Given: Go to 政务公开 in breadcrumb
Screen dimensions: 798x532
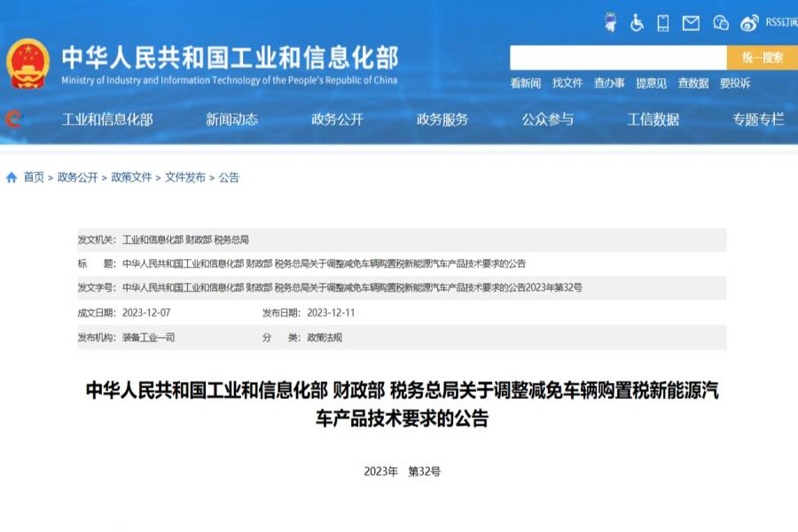Looking at the screenshot, I should point(77,177).
